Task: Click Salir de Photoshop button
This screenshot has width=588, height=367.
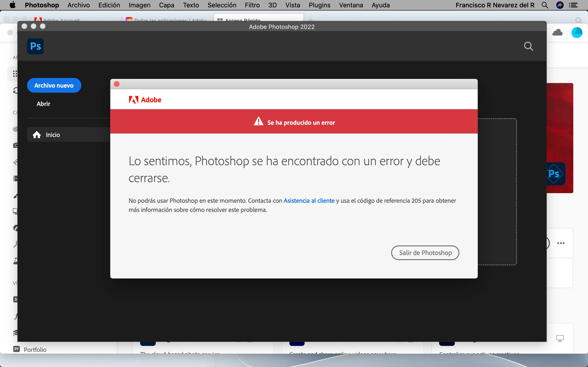Action: pyautogui.click(x=425, y=253)
